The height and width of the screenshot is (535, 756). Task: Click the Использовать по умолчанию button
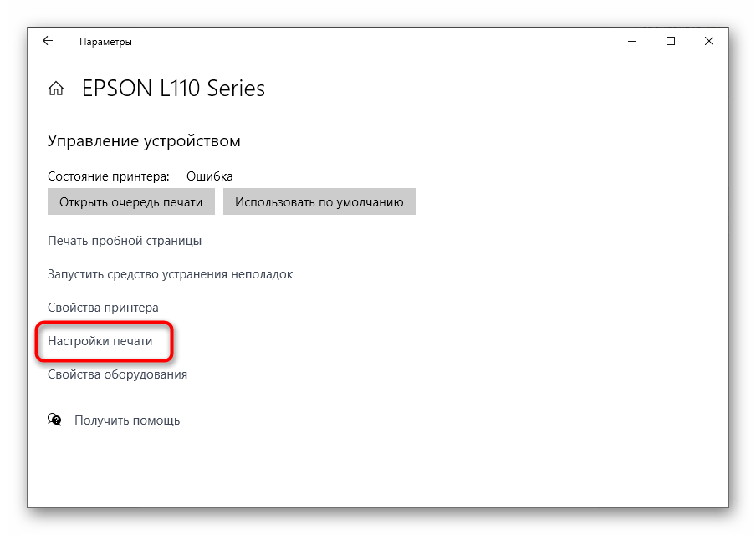click(x=319, y=201)
